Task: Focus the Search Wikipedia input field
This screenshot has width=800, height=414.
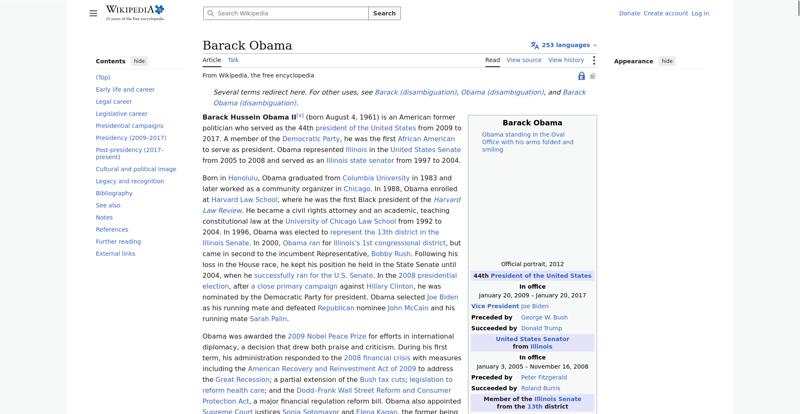Action: 286,13
